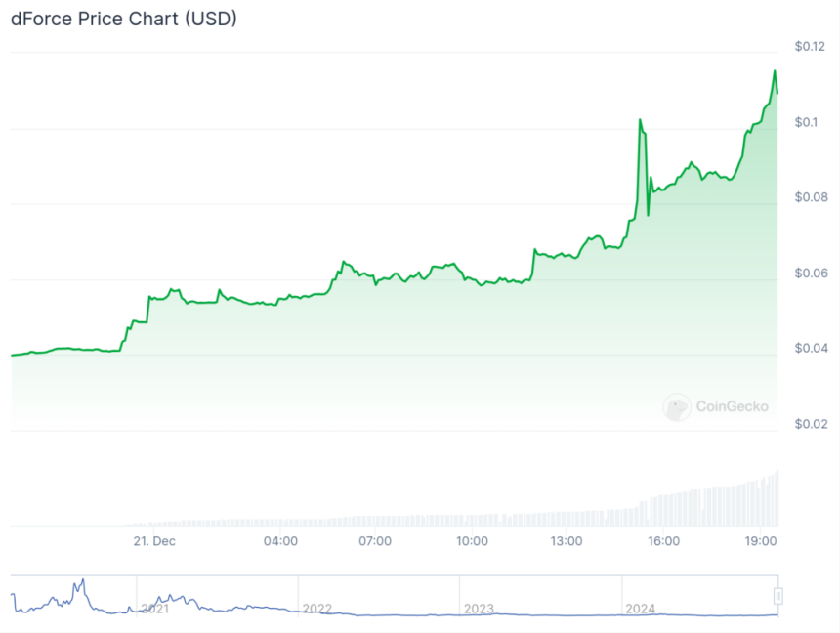Select the 2023 label in the navigator

479,608
